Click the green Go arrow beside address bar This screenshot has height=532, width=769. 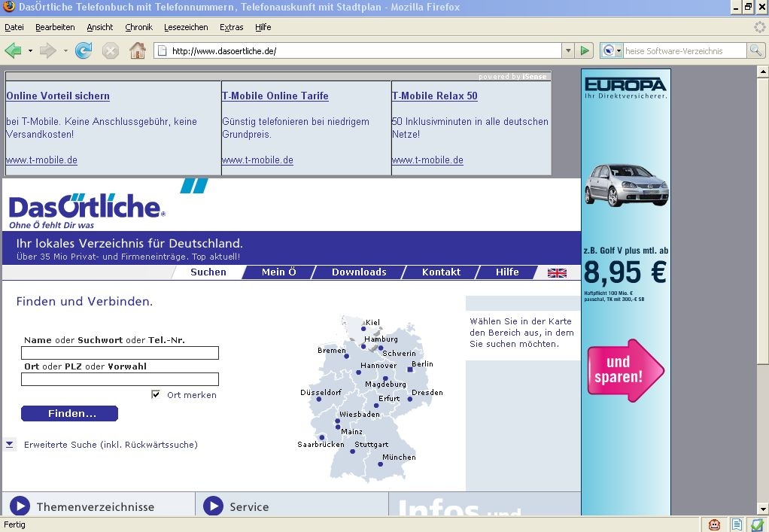click(x=584, y=50)
